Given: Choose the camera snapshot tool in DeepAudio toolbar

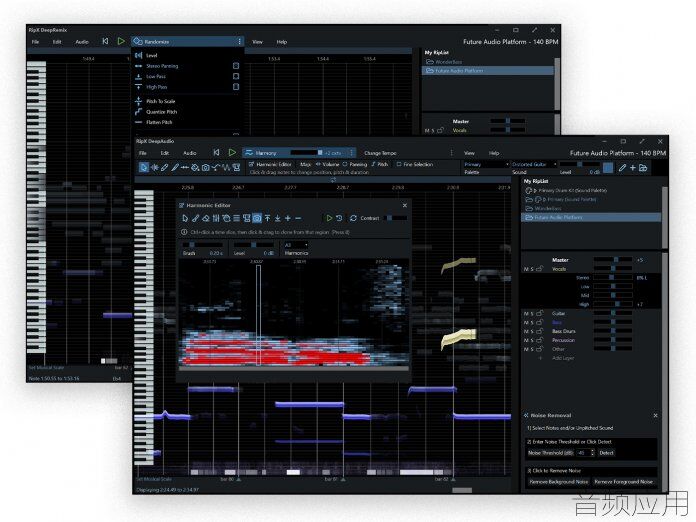Looking at the screenshot, I should pos(206,168).
